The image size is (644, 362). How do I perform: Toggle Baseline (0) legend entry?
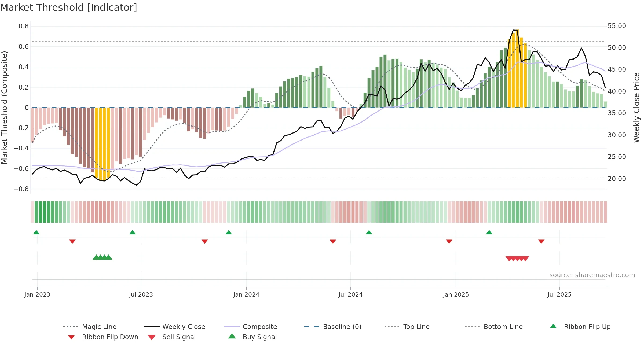[333, 327]
